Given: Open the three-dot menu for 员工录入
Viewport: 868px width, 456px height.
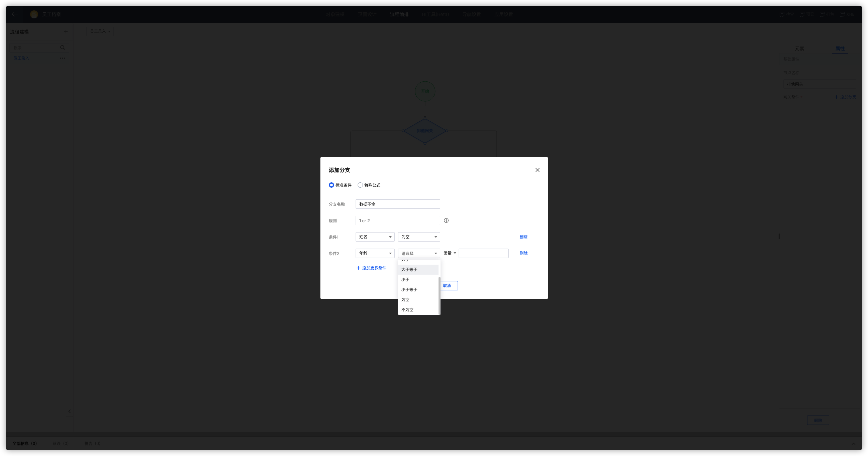Looking at the screenshot, I should (x=62, y=58).
